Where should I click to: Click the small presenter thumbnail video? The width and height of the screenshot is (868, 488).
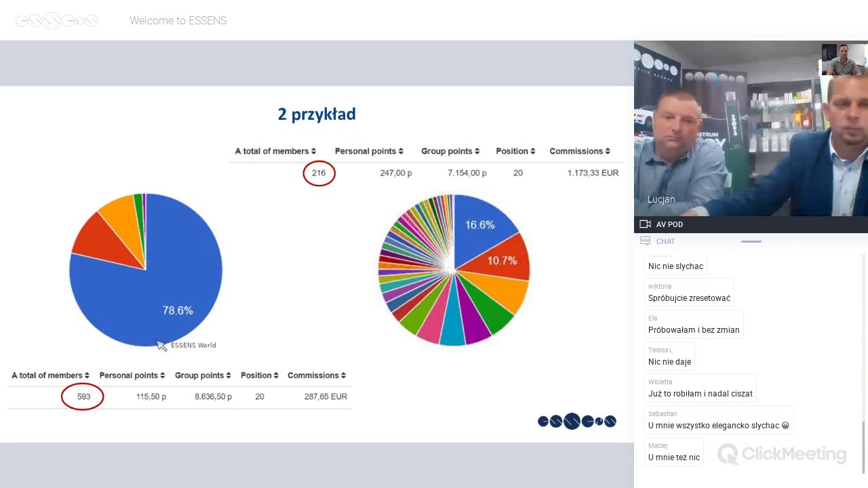pyautogui.click(x=844, y=60)
